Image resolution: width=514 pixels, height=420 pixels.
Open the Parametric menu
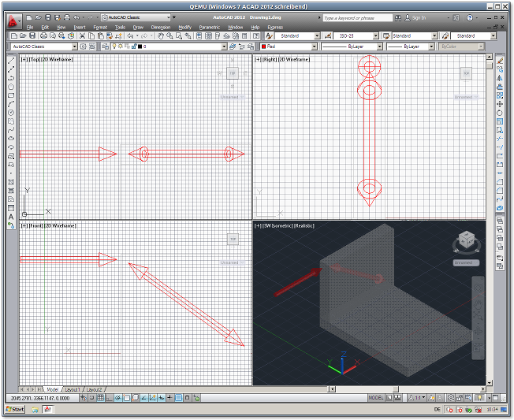[x=210, y=27]
